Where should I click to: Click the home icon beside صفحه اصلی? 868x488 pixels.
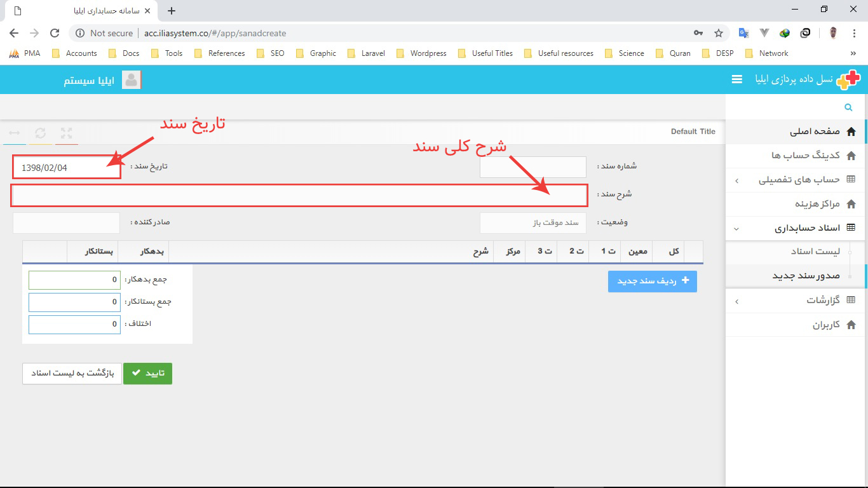(851, 132)
